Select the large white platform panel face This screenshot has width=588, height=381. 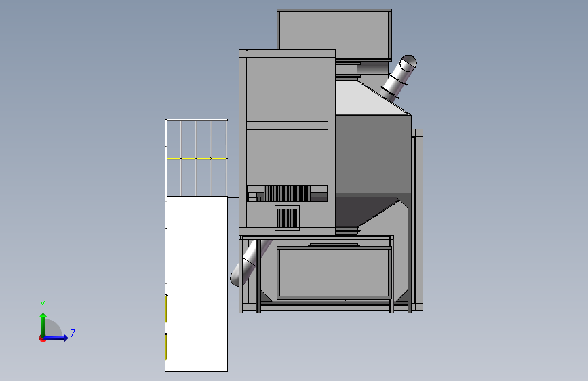[x=197, y=283]
